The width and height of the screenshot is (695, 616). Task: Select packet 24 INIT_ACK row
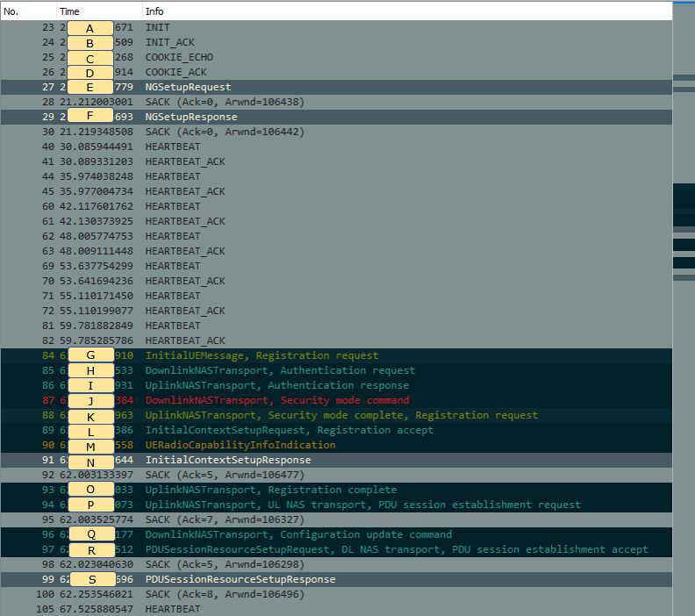[x=336, y=42]
